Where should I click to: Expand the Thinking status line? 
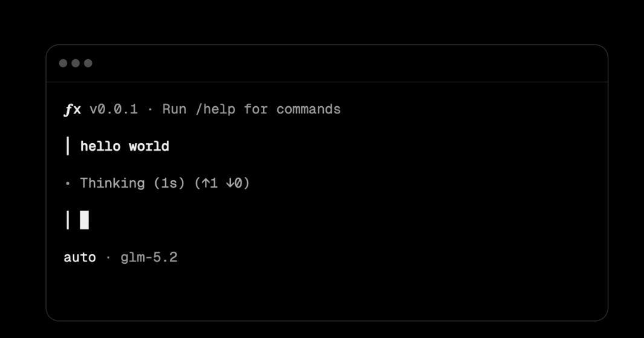(x=157, y=183)
